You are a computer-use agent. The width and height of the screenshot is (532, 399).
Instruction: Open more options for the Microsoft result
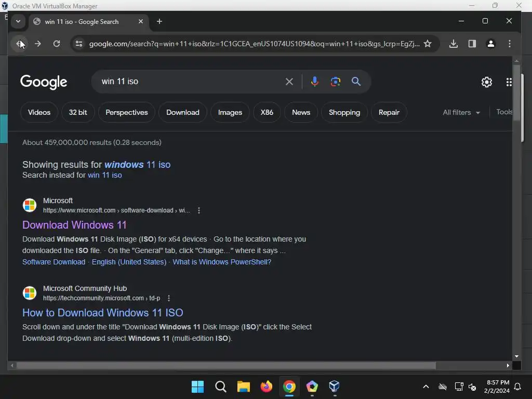(199, 210)
